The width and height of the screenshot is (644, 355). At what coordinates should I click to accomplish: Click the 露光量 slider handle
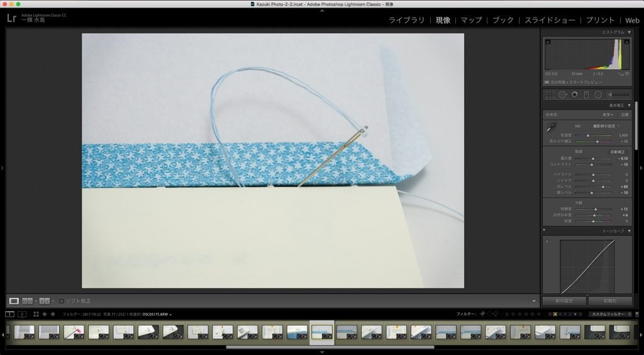click(592, 159)
